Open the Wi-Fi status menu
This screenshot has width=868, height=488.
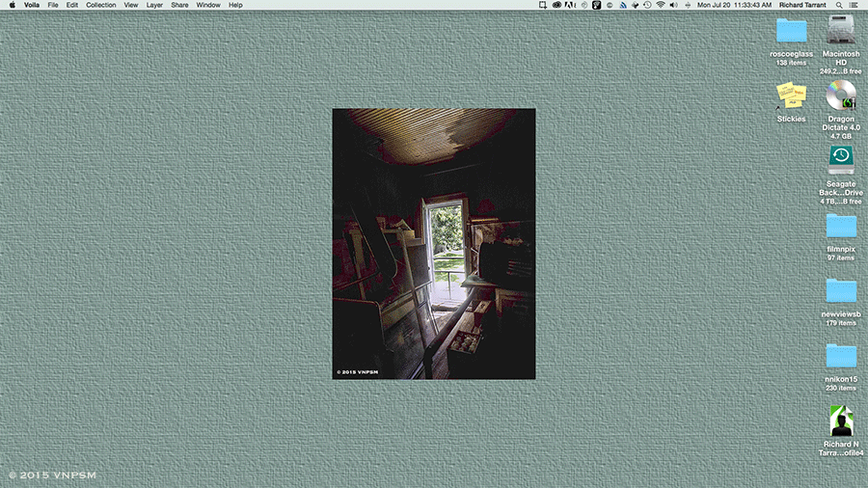click(661, 5)
